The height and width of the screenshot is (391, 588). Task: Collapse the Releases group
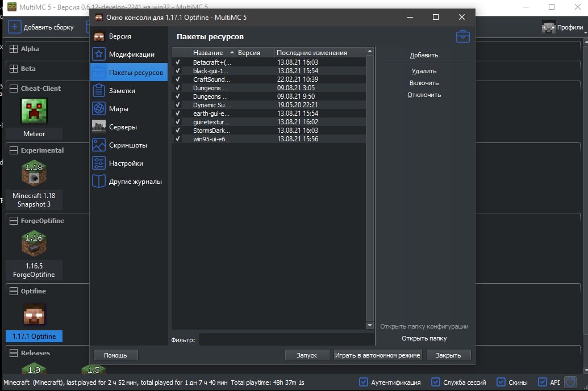click(14, 353)
